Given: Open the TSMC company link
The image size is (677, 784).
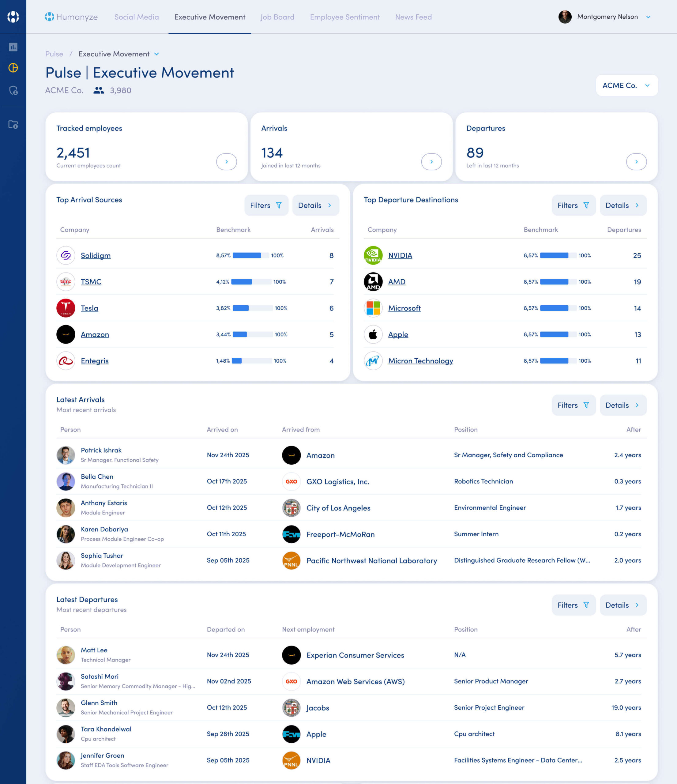Looking at the screenshot, I should (91, 282).
